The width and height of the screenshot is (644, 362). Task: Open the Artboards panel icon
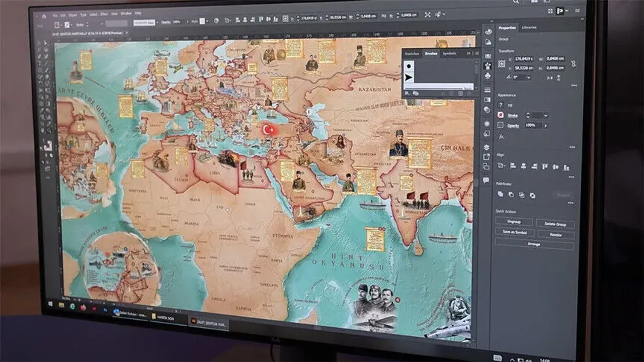(487, 166)
